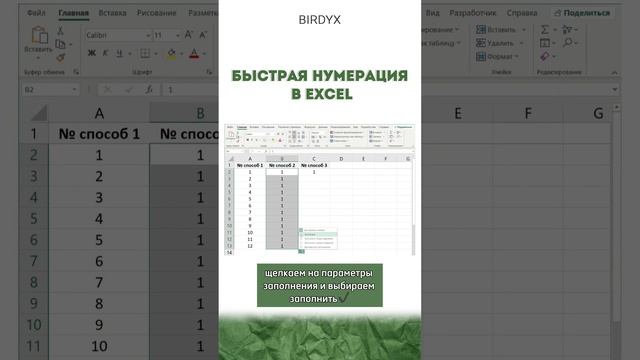This screenshot has height=360, width=640.
Task: Apply the red Font Color letter A
Action: pyautogui.click(x=194, y=53)
